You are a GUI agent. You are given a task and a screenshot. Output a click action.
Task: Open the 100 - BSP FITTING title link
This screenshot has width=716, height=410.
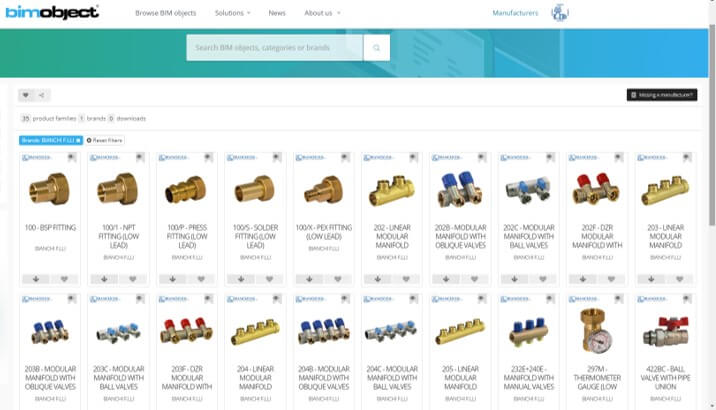point(50,227)
